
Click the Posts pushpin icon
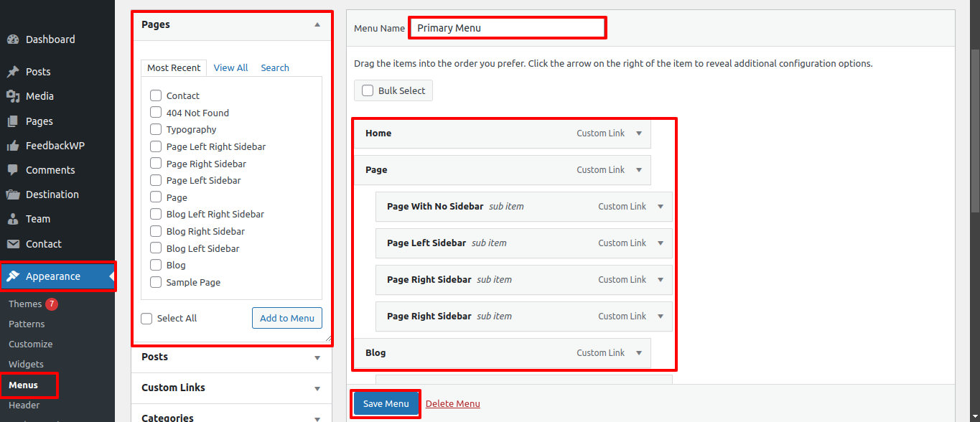[12, 72]
